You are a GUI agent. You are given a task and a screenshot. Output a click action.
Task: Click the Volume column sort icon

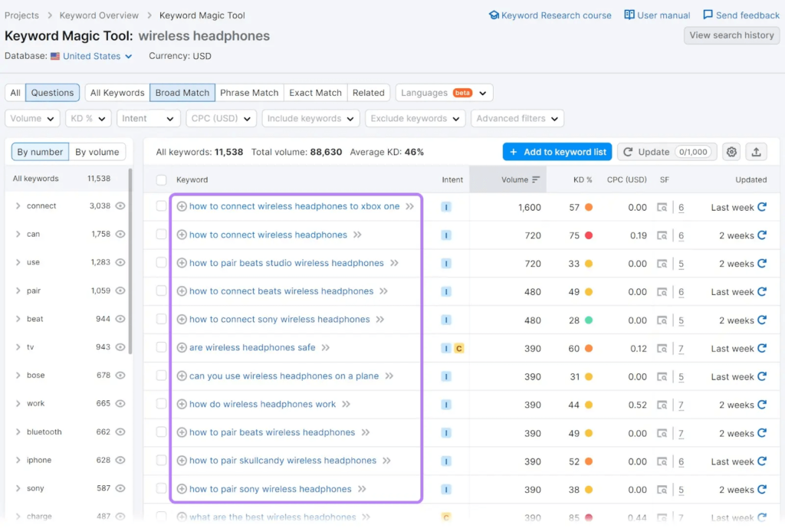[536, 179]
